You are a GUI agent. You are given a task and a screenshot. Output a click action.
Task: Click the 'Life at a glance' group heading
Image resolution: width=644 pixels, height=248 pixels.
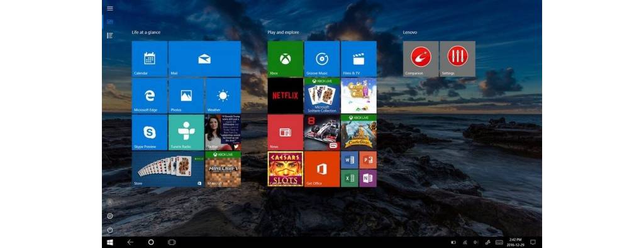pos(146,32)
